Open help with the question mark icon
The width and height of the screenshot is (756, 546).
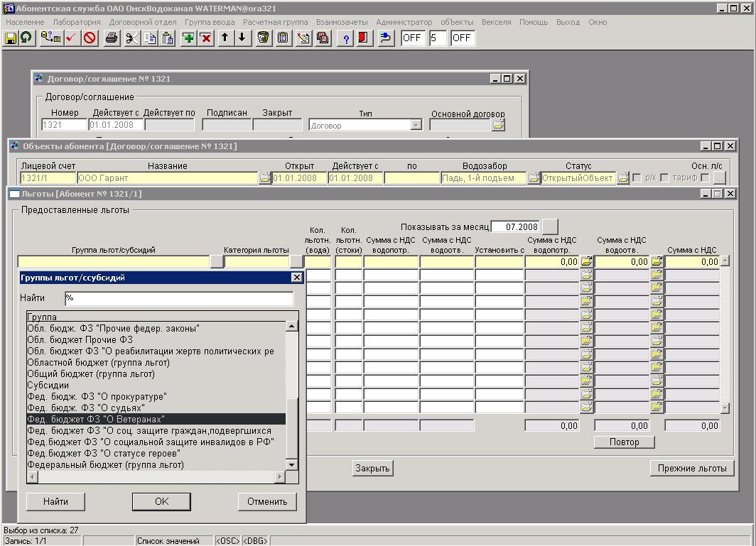(x=346, y=38)
